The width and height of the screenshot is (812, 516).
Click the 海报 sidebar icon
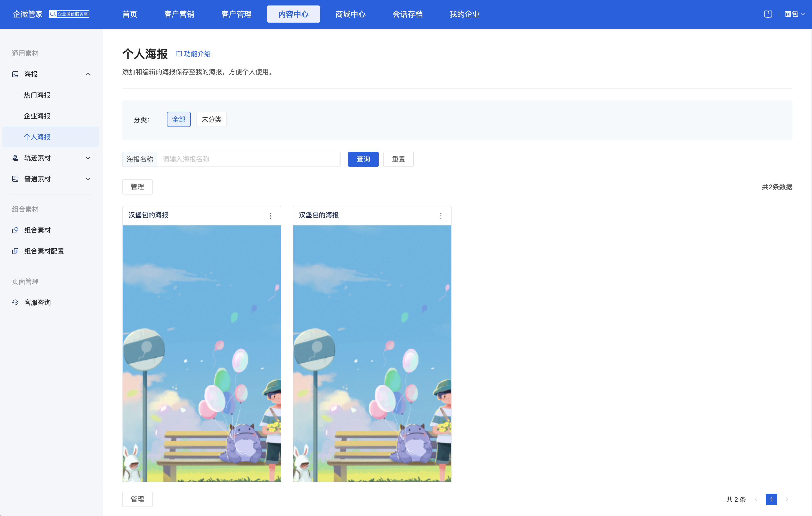(15, 74)
